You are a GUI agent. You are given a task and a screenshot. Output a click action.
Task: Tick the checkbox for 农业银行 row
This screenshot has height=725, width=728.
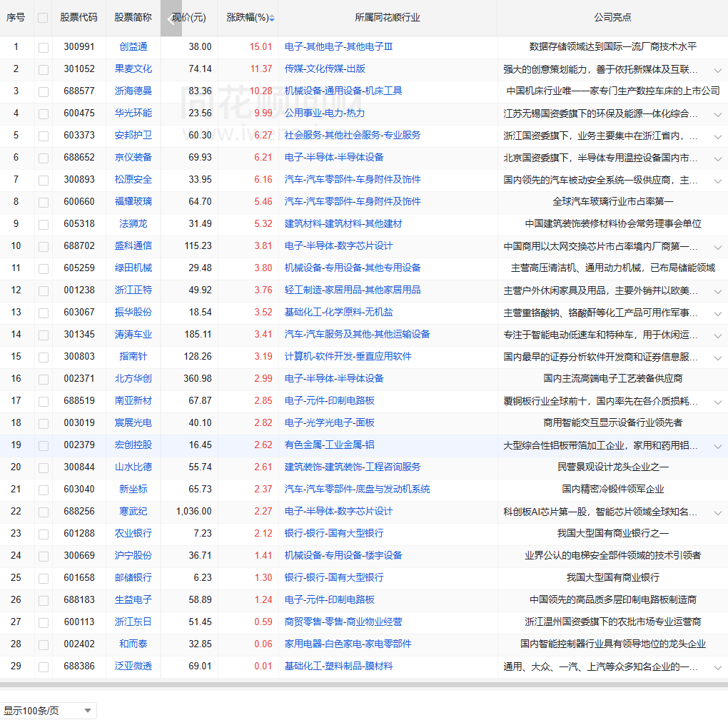(44, 534)
